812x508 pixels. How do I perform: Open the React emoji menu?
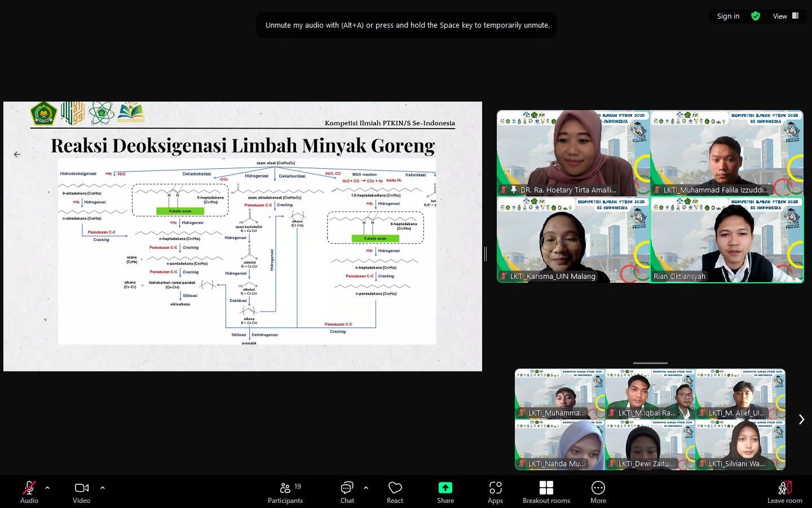pos(395,492)
